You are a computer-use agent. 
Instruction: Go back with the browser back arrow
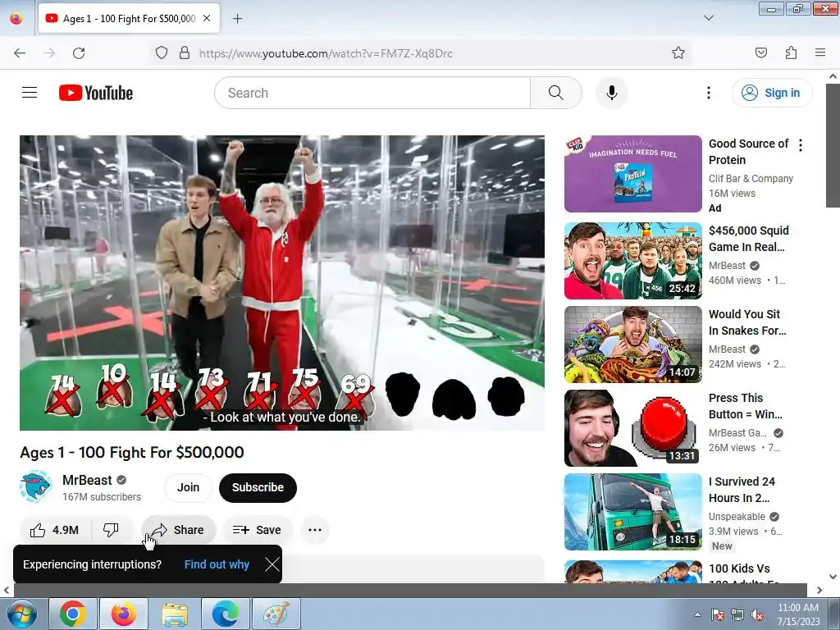point(20,53)
